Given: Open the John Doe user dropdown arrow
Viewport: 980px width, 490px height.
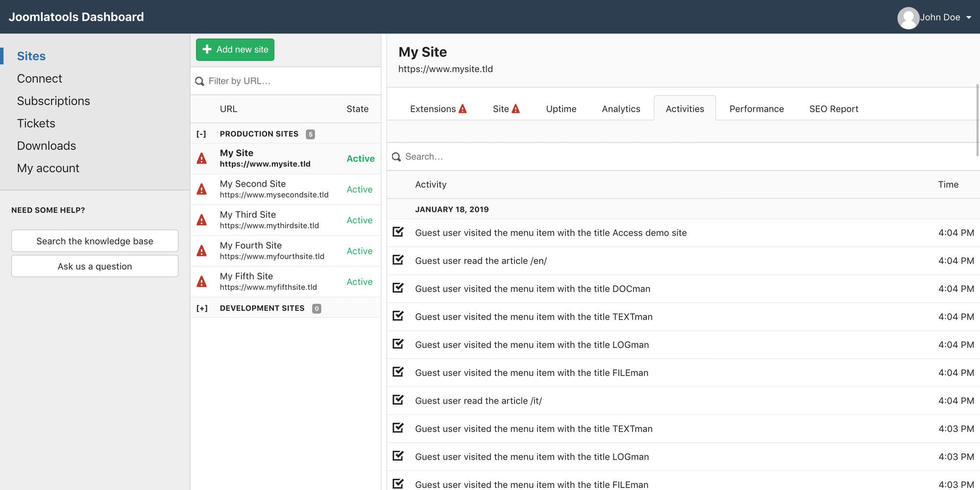Looking at the screenshot, I should tap(969, 18).
